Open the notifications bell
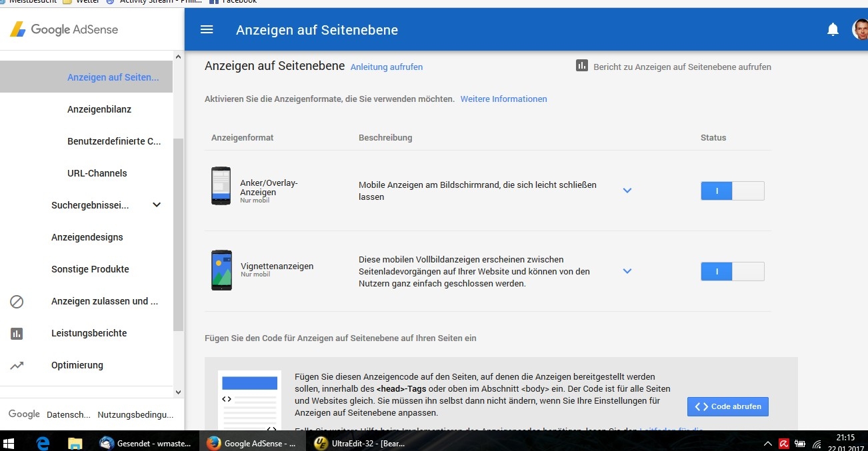 833,29
